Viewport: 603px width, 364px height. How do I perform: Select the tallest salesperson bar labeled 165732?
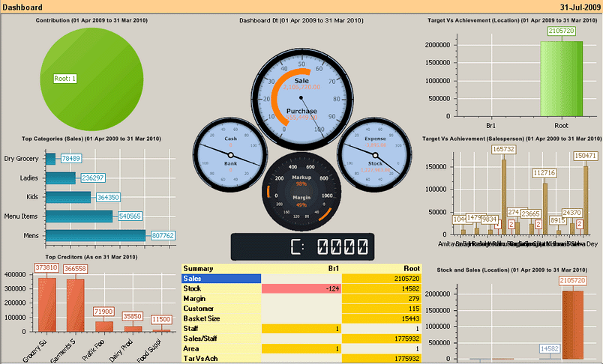[x=503, y=196]
